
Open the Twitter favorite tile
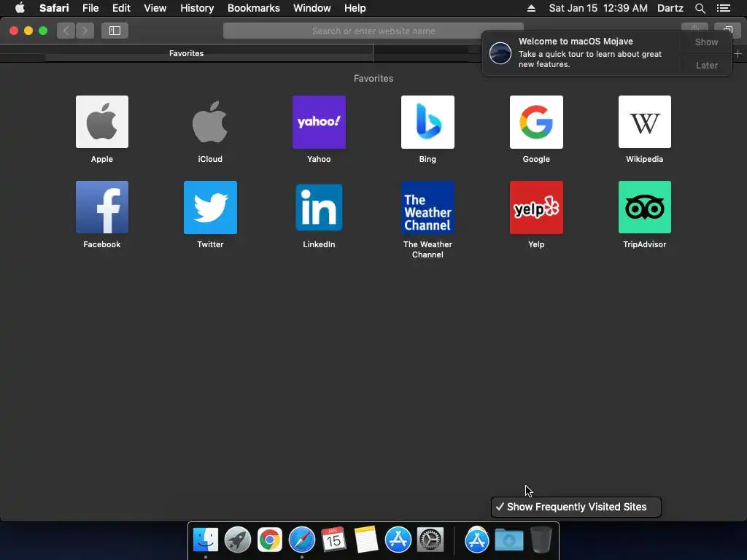210,207
